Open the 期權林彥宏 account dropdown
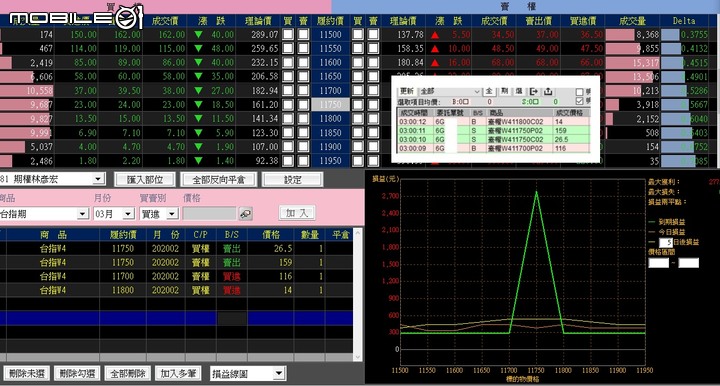This screenshot has height=386, width=720. pyautogui.click(x=98, y=179)
